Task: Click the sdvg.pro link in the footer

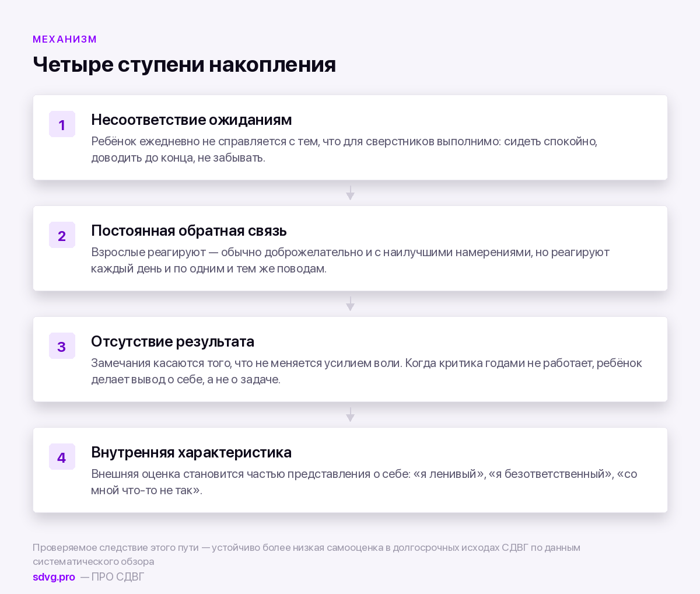Action: 54,577
